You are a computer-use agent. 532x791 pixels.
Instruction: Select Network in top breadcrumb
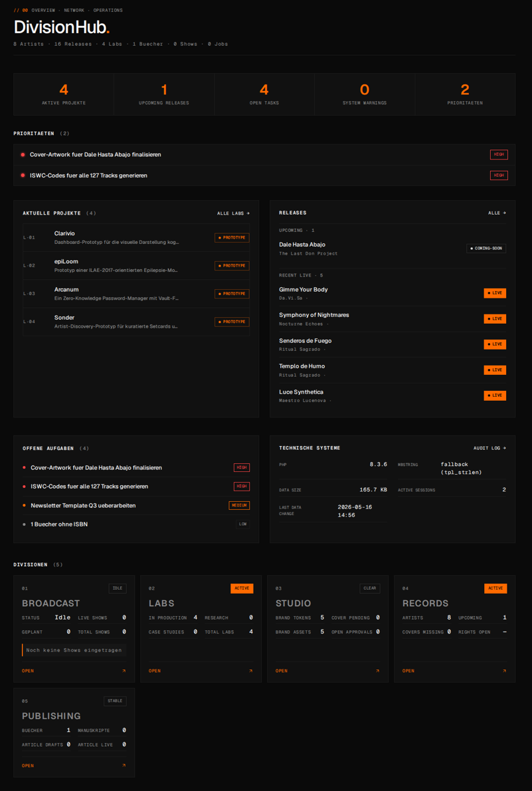point(74,10)
